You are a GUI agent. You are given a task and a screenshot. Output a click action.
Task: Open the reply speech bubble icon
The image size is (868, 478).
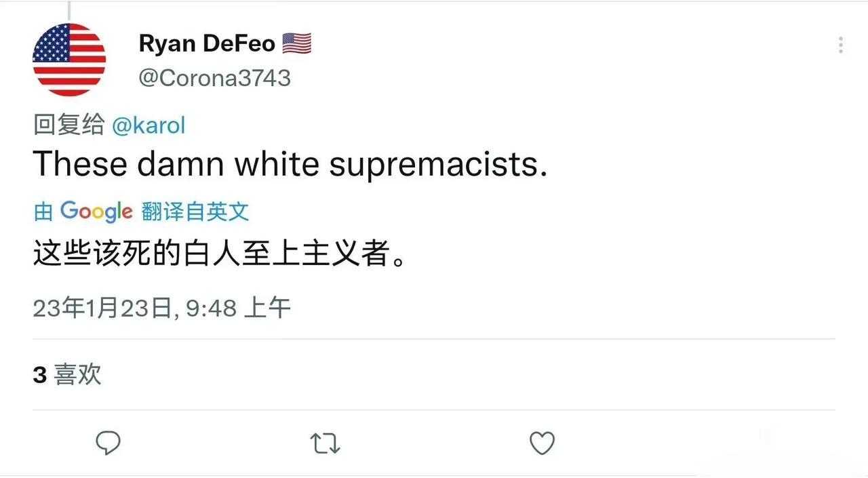pos(108,443)
